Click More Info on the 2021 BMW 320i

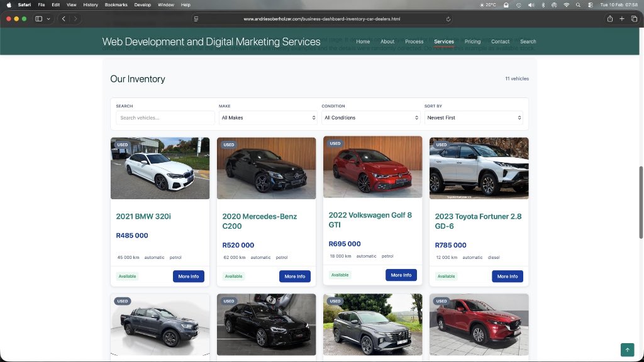pyautogui.click(x=188, y=276)
